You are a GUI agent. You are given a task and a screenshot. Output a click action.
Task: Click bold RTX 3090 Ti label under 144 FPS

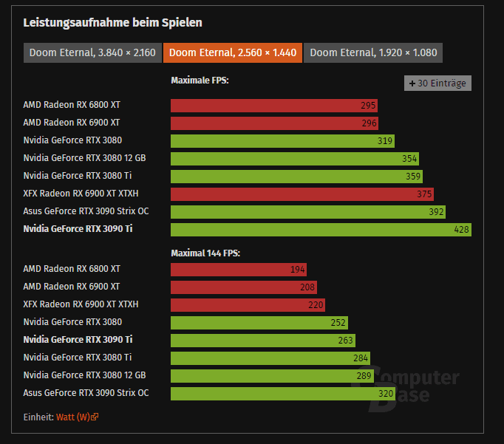[x=78, y=340]
